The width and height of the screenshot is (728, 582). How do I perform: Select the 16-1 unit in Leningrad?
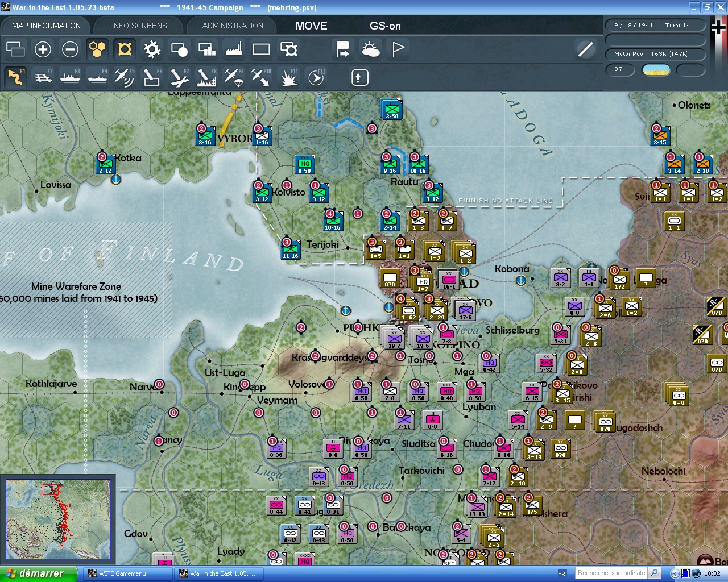tap(449, 280)
